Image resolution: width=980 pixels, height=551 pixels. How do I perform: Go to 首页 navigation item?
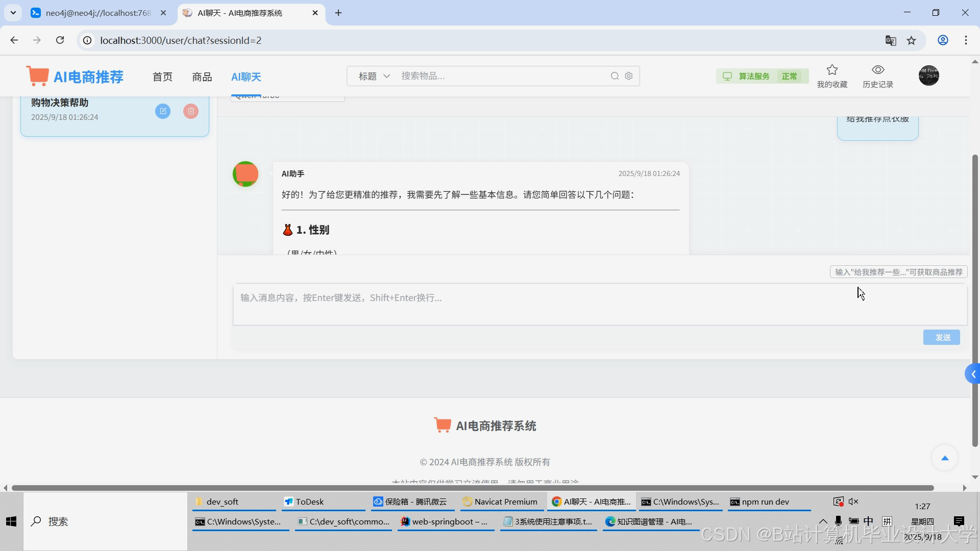pos(162,77)
